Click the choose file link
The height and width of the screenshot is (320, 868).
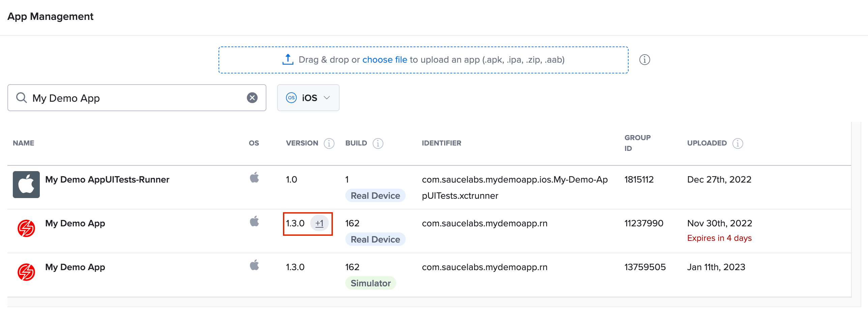(384, 59)
